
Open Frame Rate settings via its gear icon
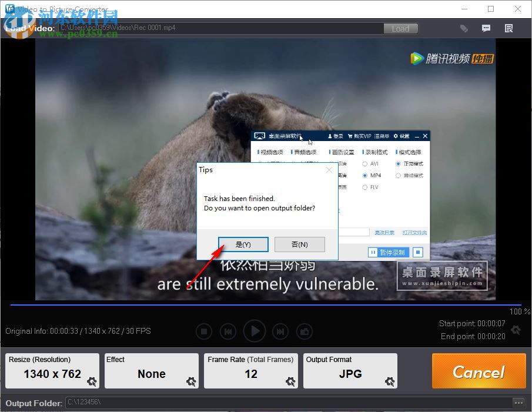click(290, 382)
